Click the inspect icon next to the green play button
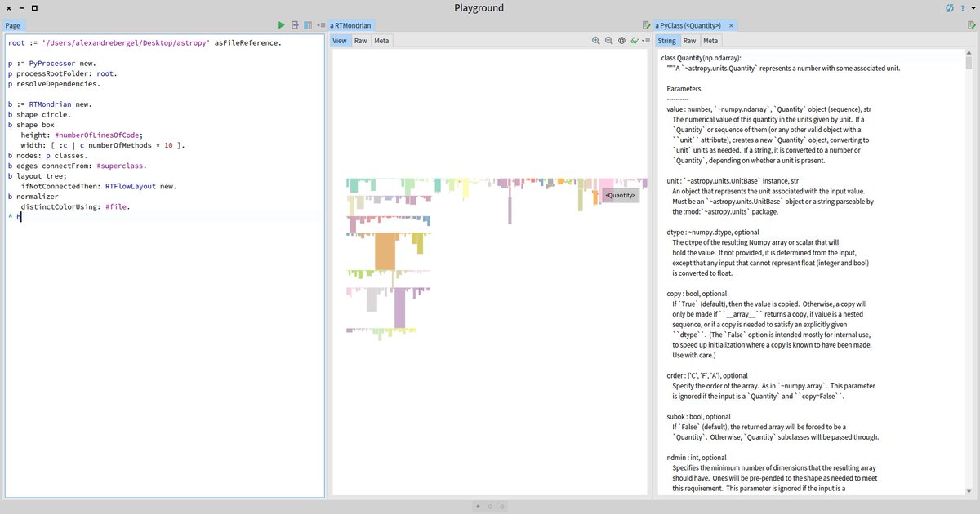The image size is (980, 514). 295,25
